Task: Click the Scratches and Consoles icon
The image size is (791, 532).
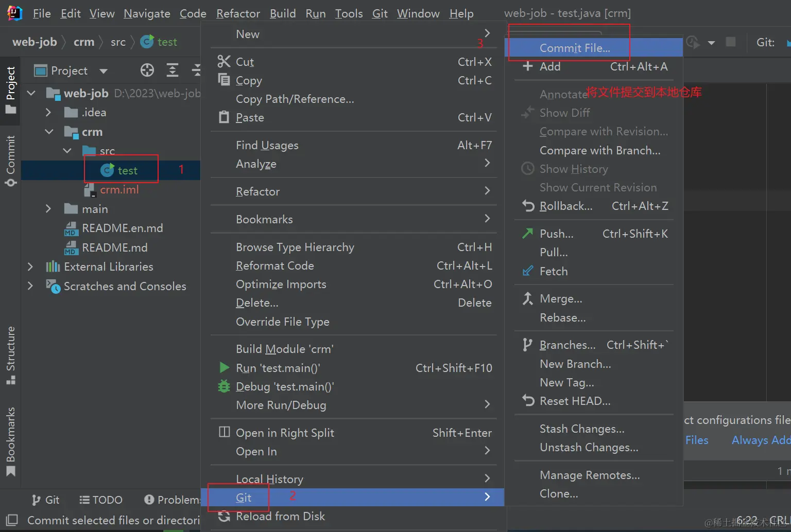Action: point(53,286)
